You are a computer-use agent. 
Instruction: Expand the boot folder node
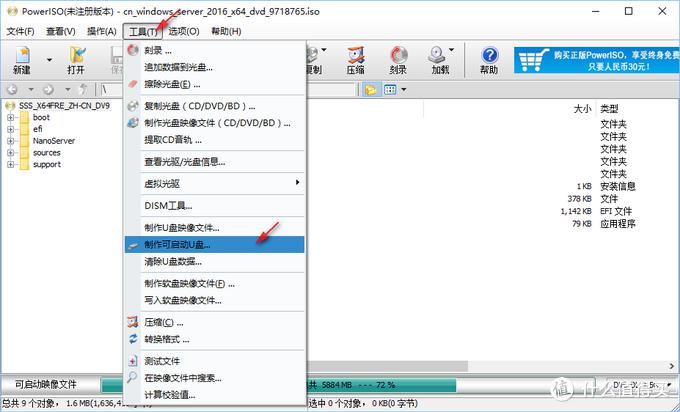click(11, 118)
